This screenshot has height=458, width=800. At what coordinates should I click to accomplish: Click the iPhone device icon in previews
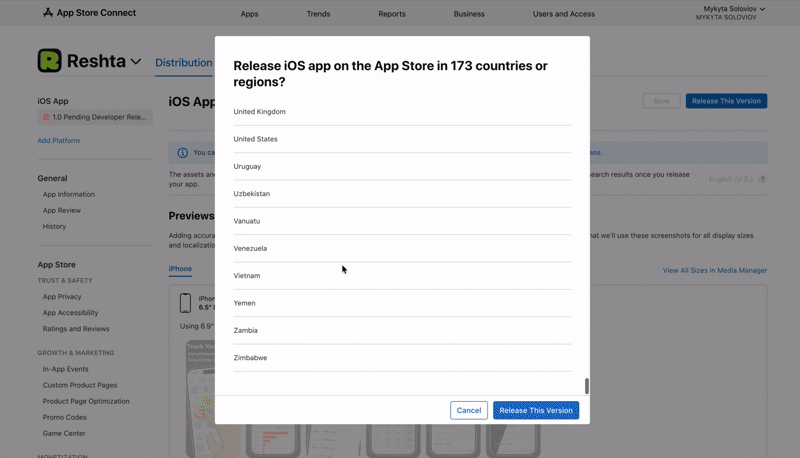[x=185, y=302]
